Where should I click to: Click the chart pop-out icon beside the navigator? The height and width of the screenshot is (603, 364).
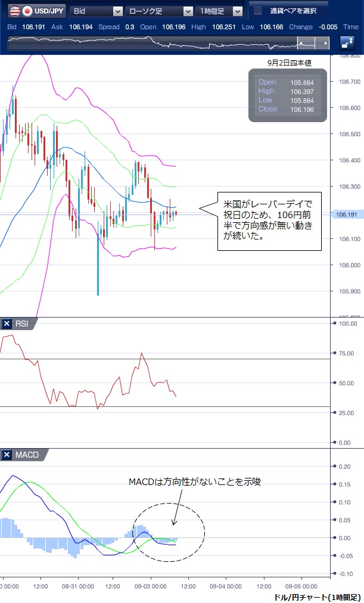point(347,43)
